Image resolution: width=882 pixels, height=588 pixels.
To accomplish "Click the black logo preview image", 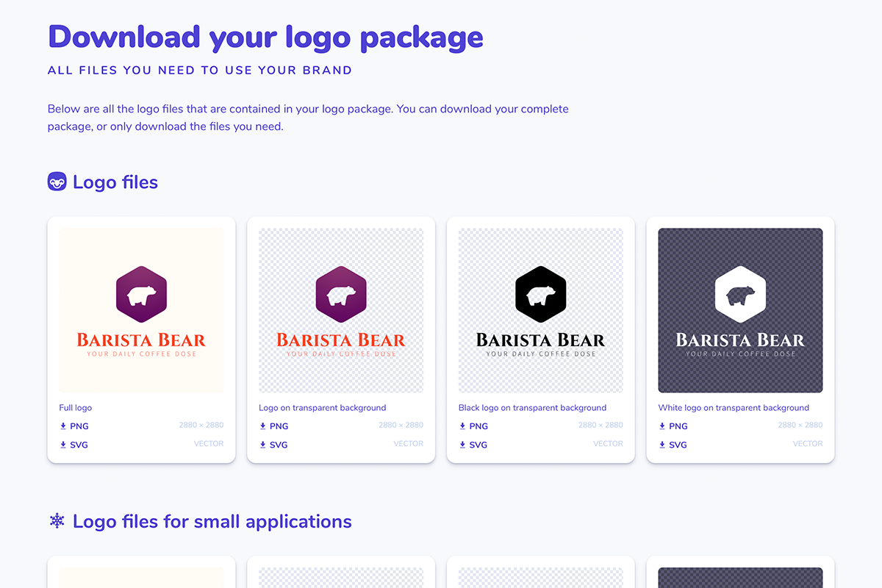I will (x=540, y=309).
